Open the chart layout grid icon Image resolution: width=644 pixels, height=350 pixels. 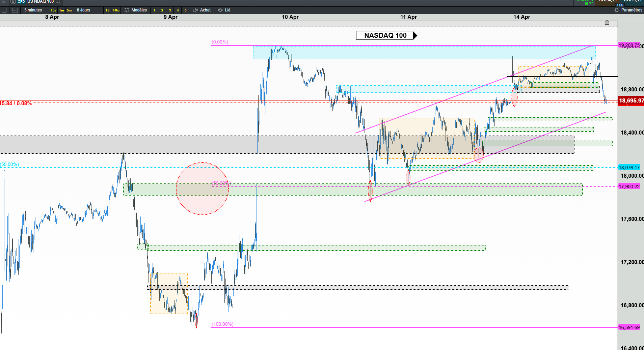15,10
